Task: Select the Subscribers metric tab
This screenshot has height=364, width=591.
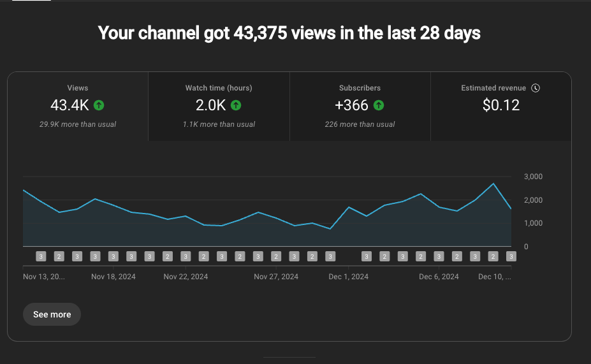Action: tap(360, 106)
